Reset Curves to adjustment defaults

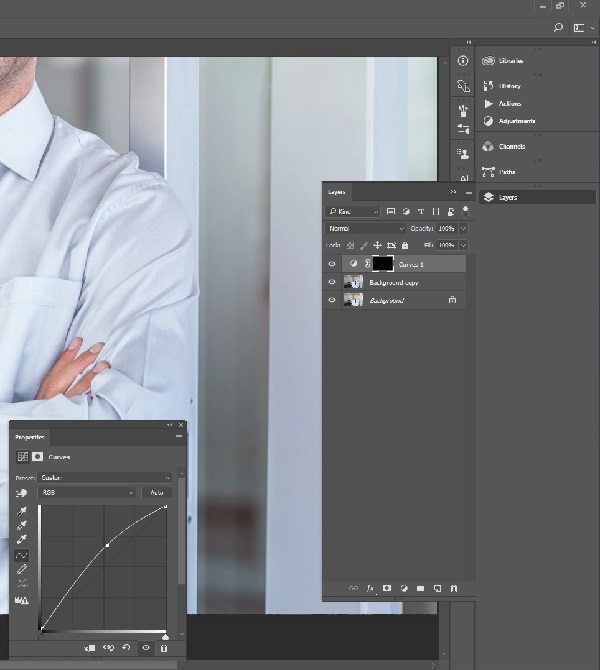127,648
